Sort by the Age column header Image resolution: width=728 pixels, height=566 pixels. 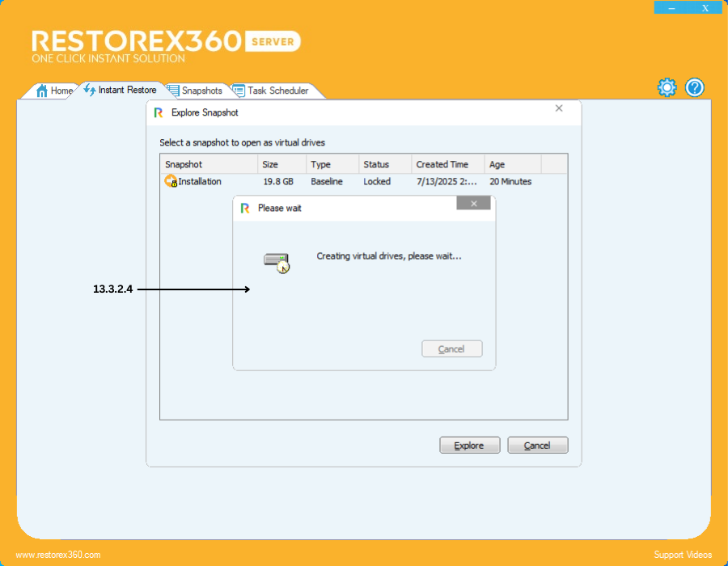[x=513, y=164]
